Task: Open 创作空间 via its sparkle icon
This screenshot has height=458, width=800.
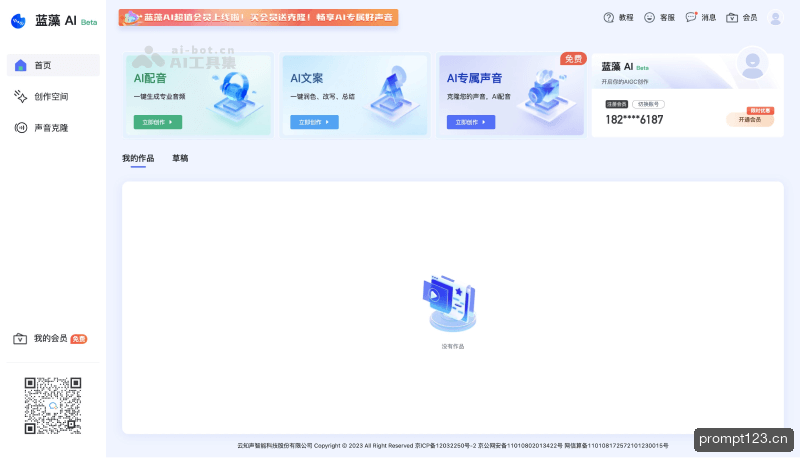Action: (20, 96)
